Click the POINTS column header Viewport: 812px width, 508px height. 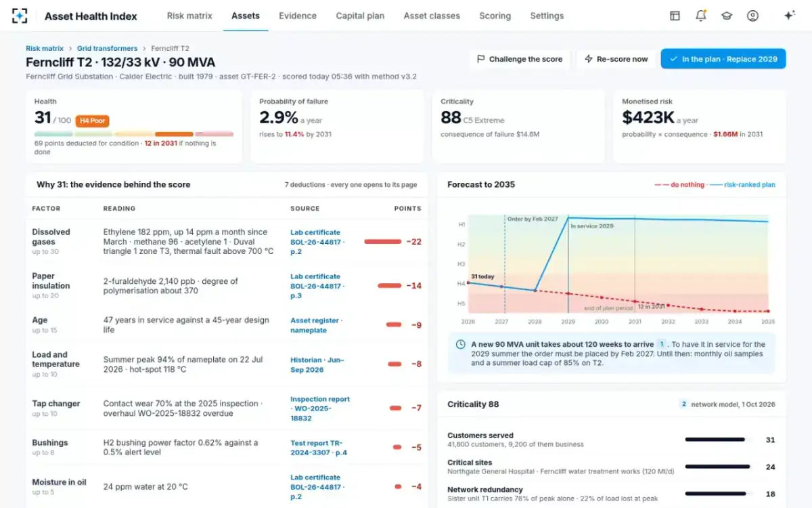click(x=407, y=209)
